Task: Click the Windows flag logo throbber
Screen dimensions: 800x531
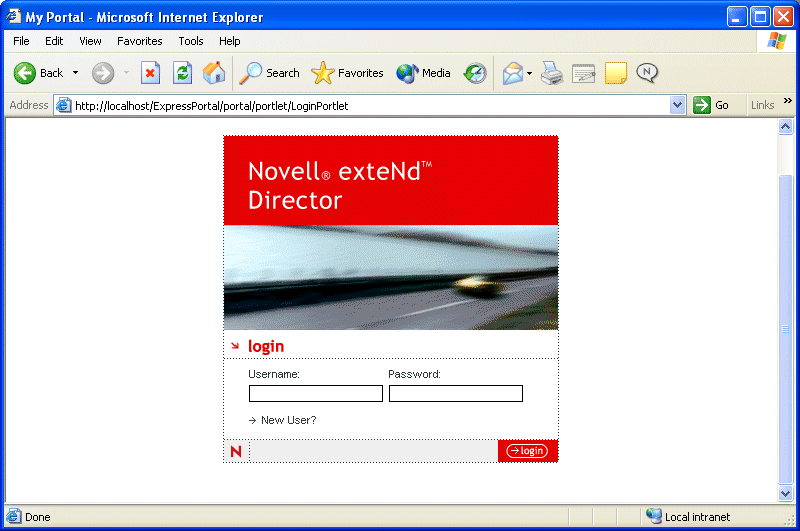Action: click(x=777, y=41)
